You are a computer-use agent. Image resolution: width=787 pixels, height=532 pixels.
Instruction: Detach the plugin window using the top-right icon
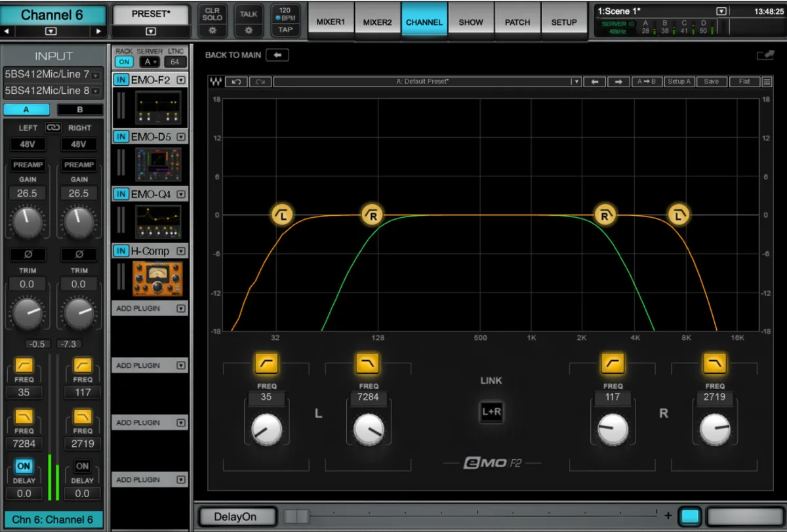pyautogui.click(x=765, y=56)
